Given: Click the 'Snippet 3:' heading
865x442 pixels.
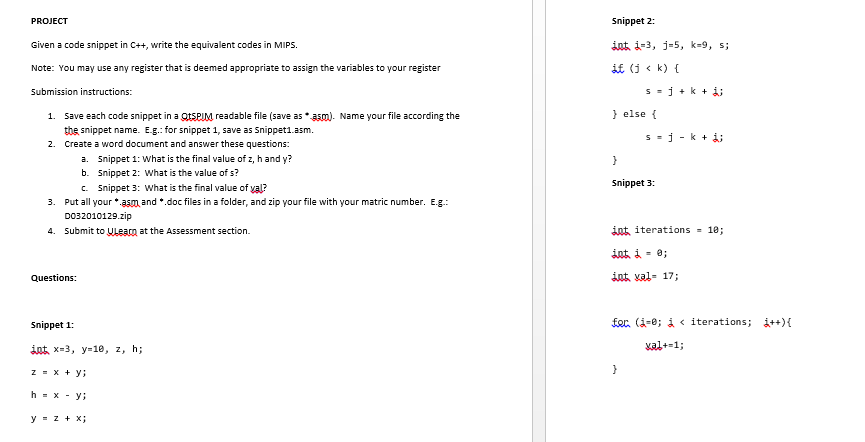Looking at the screenshot, I should pos(633,183).
